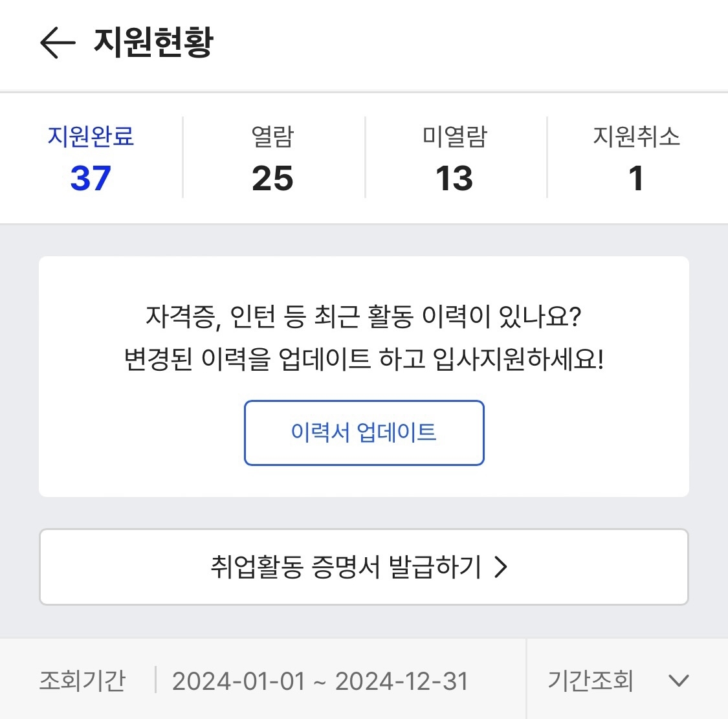Click the 조회기간 label
The height and width of the screenshot is (719, 728).
coord(83,680)
